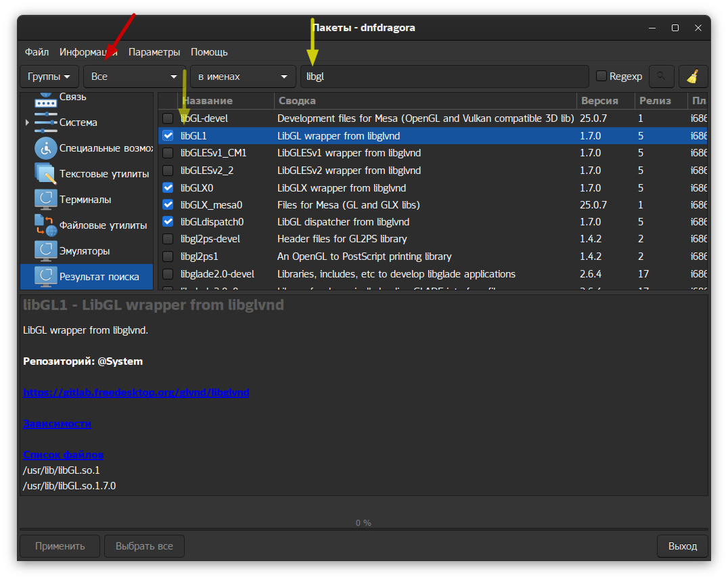The width and height of the screenshot is (728, 580).
Task: Select the Терминалы group icon
Action: click(x=45, y=200)
